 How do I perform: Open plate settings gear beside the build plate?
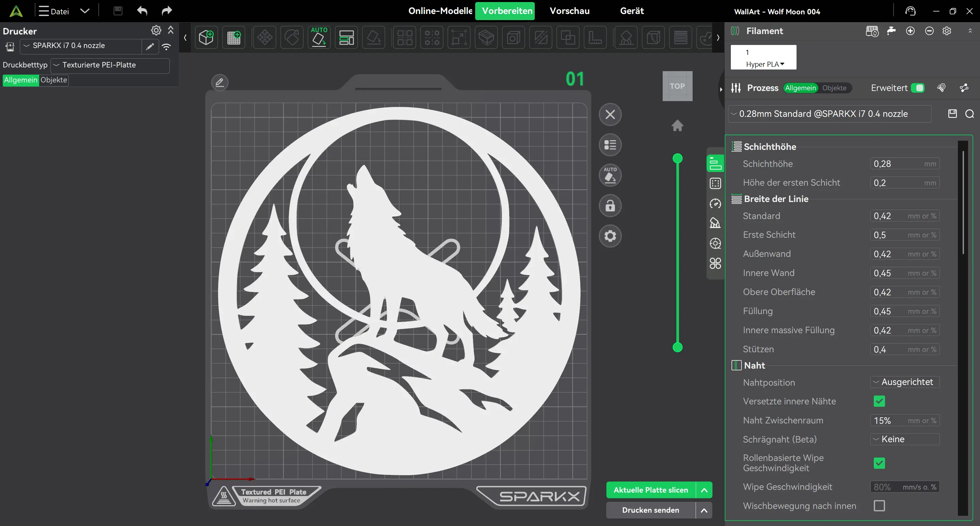coord(610,236)
